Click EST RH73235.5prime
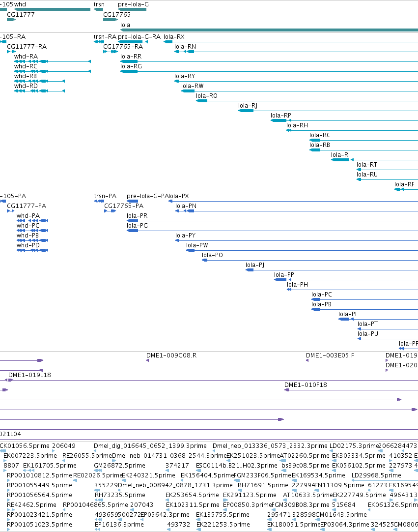 tap(120, 495)
